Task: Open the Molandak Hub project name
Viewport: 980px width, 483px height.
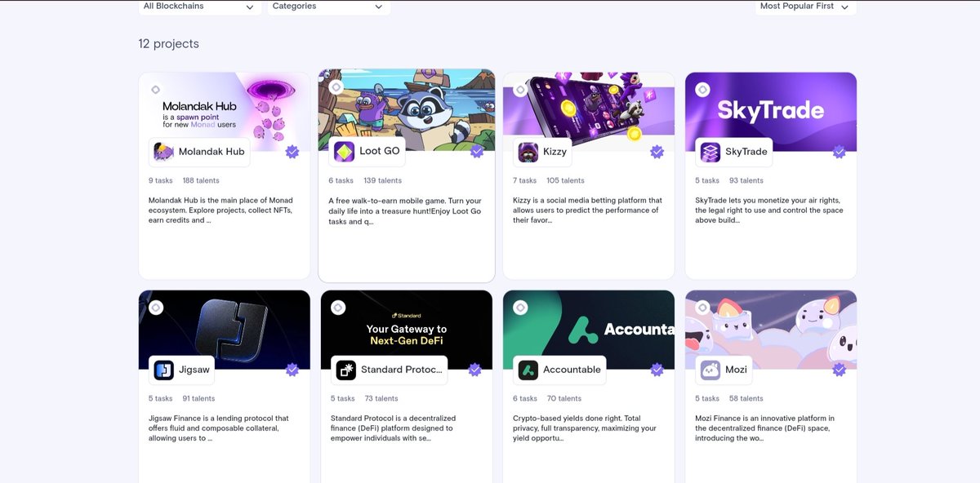Action: [x=212, y=152]
